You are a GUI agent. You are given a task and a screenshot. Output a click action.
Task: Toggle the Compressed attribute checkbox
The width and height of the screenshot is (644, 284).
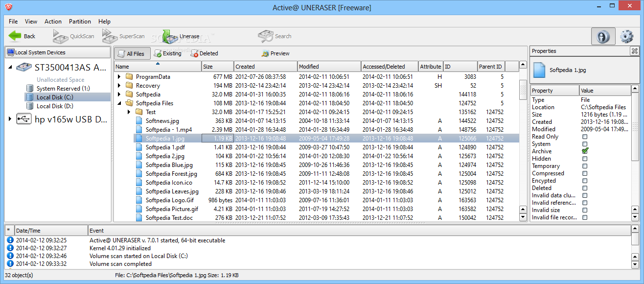pyautogui.click(x=585, y=173)
